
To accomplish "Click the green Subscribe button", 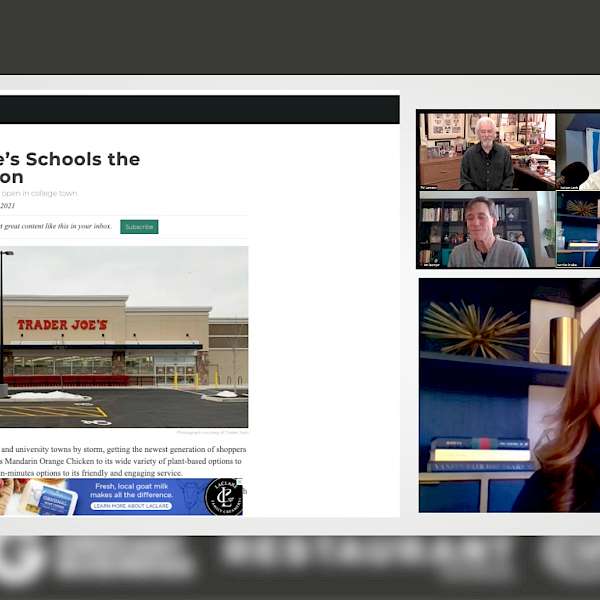I will [x=139, y=227].
